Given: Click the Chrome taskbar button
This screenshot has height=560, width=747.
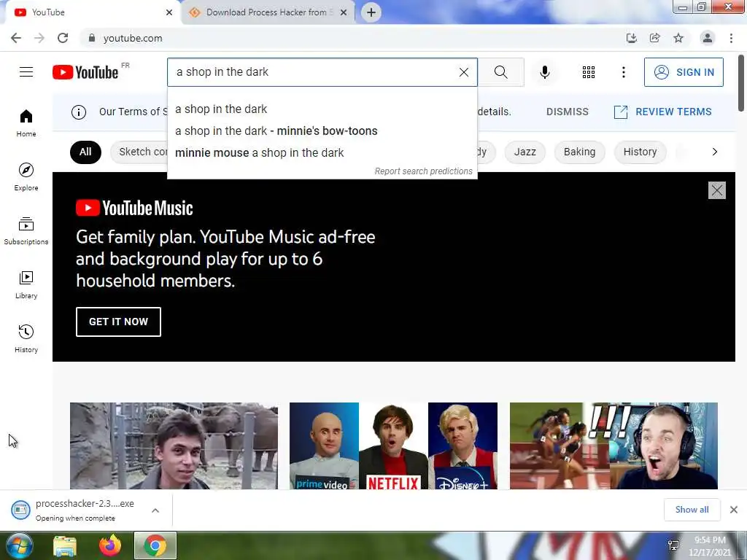Looking at the screenshot, I should 155,545.
